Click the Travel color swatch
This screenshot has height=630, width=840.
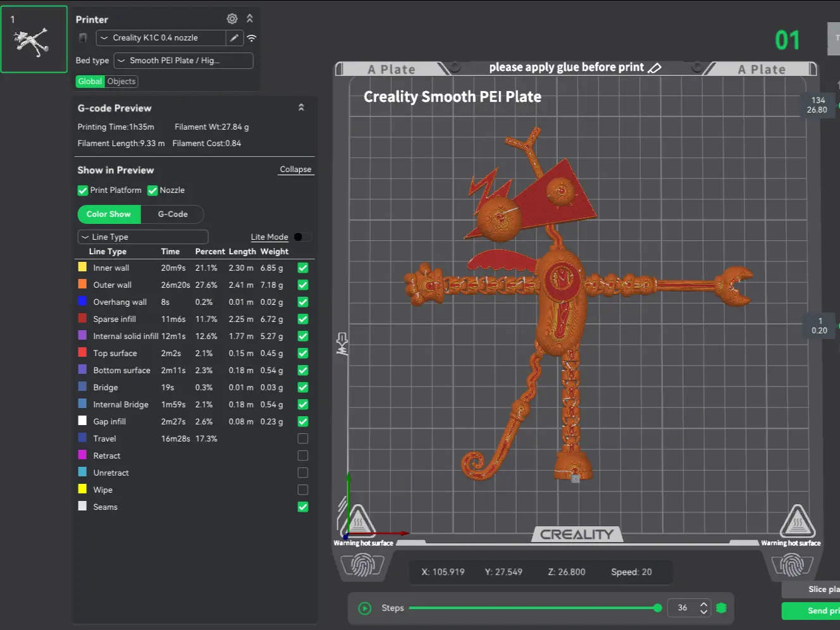pyautogui.click(x=82, y=438)
